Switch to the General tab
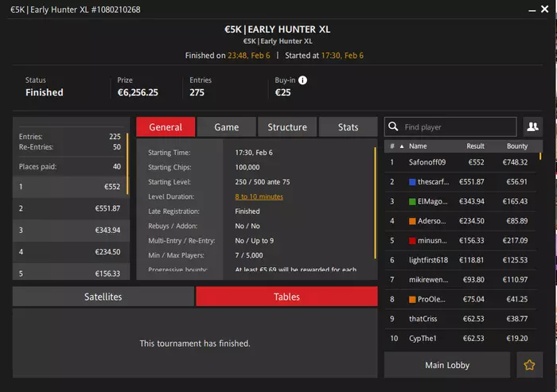The width and height of the screenshot is (557, 392). click(166, 126)
